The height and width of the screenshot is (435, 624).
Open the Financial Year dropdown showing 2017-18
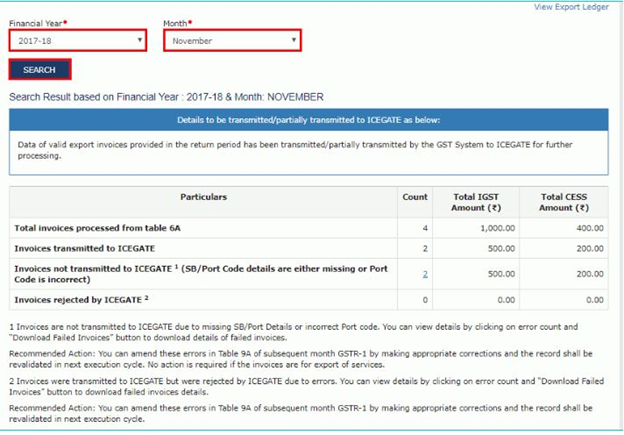pos(78,40)
